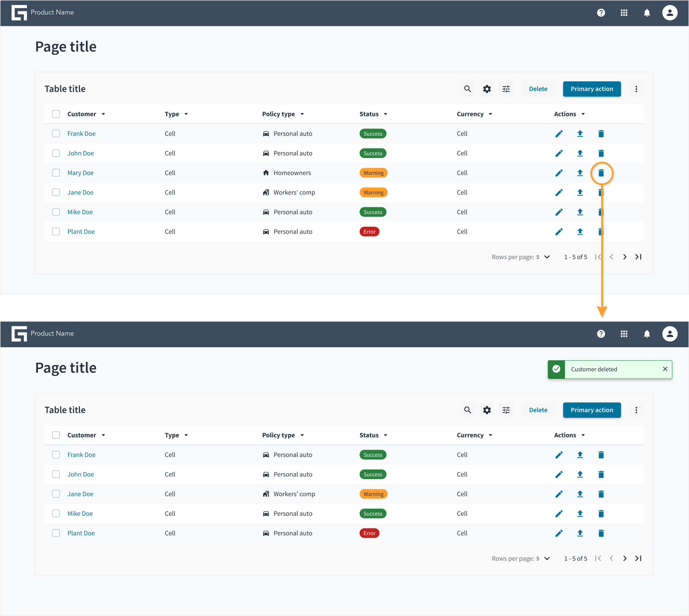The height and width of the screenshot is (616, 689).
Task: Expand Rows per page dropdown in lower table
Action: tap(547, 558)
